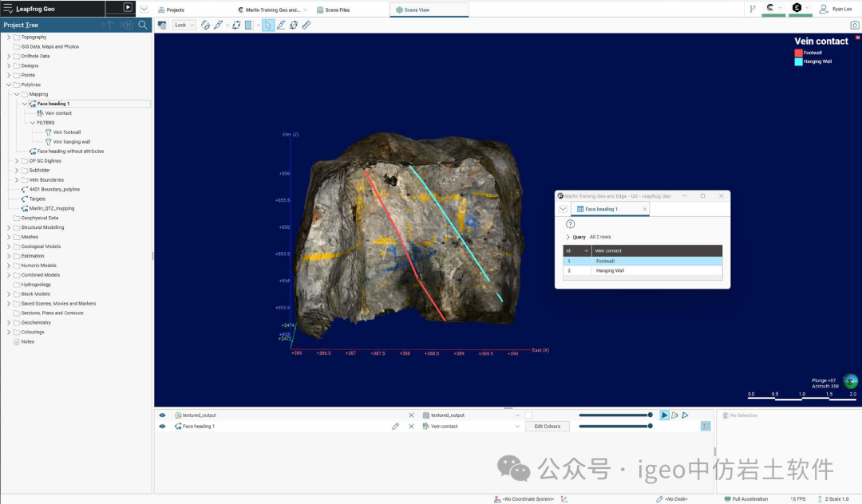Select the arrow pointer tool in scene toolbar
Image resolution: width=862 pixels, height=504 pixels.
[x=268, y=25]
